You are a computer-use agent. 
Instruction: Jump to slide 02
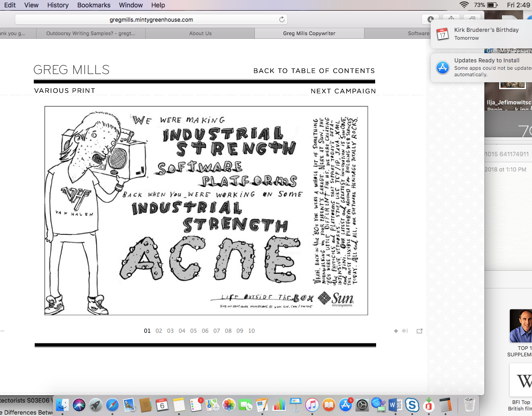[x=159, y=331]
